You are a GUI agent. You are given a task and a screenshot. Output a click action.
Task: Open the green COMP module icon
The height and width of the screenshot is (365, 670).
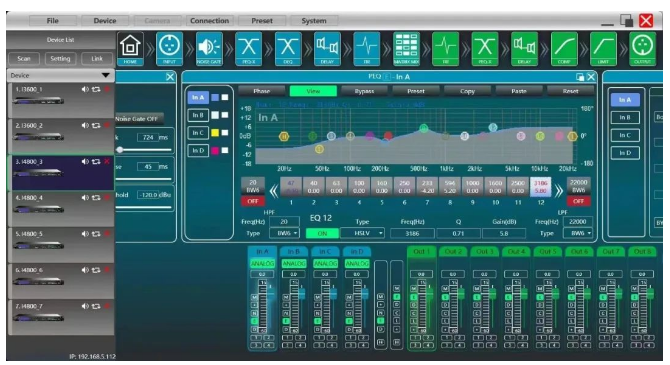pos(564,48)
